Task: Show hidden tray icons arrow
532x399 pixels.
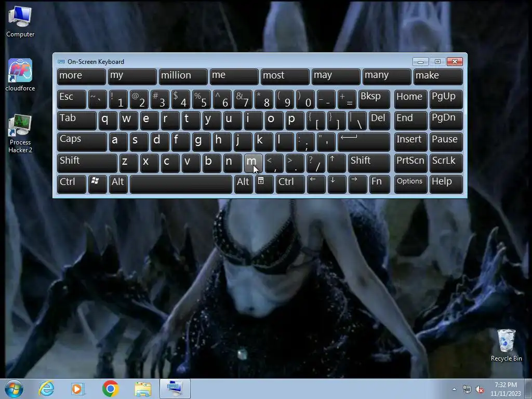Action: pos(454,389)
